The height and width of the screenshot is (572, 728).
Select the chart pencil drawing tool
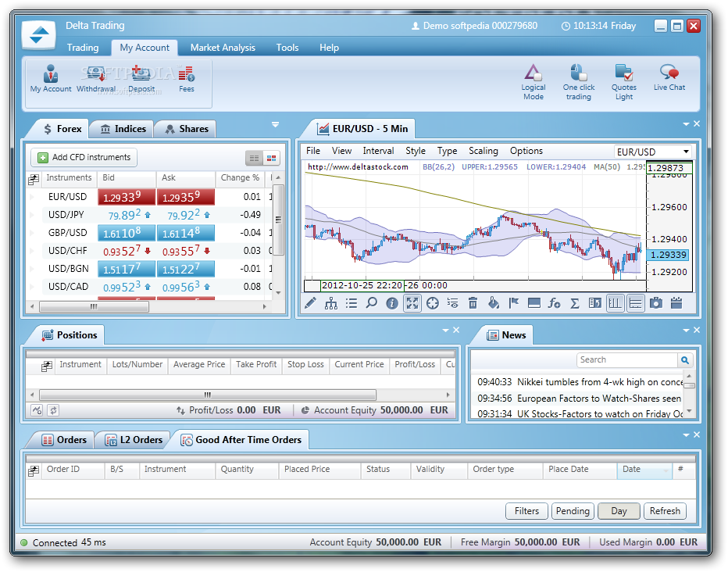click(x=311, y=303)
